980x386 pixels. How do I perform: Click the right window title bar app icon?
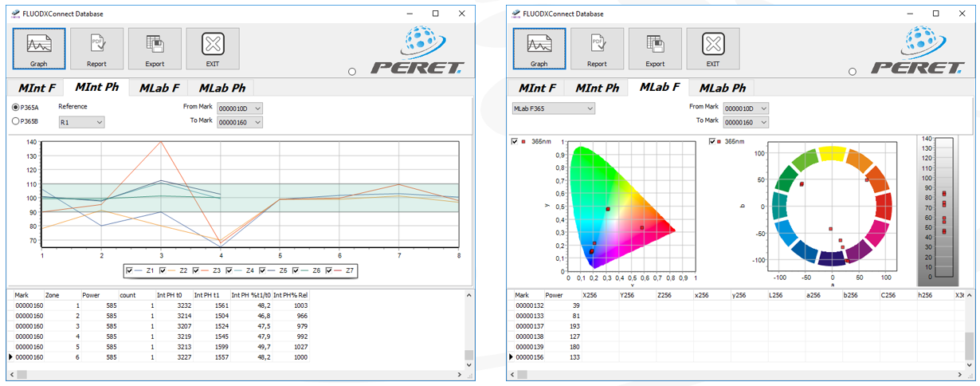tap(516, 14)
